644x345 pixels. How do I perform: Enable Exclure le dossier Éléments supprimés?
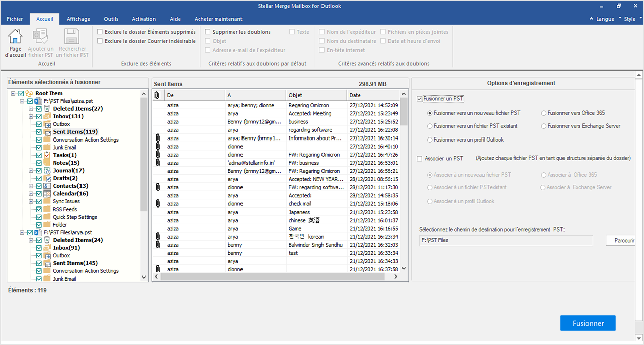point(100,32)
